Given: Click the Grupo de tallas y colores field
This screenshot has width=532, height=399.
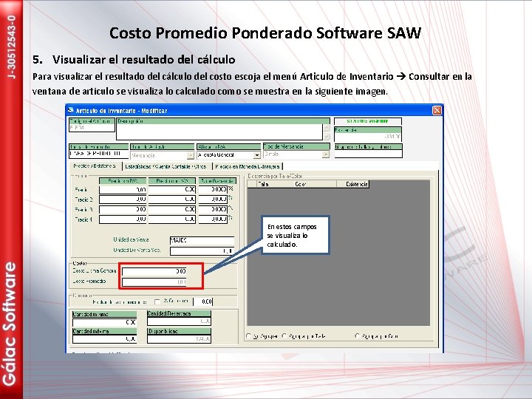Looking at the screenshot, I should [x=368, y=154].
